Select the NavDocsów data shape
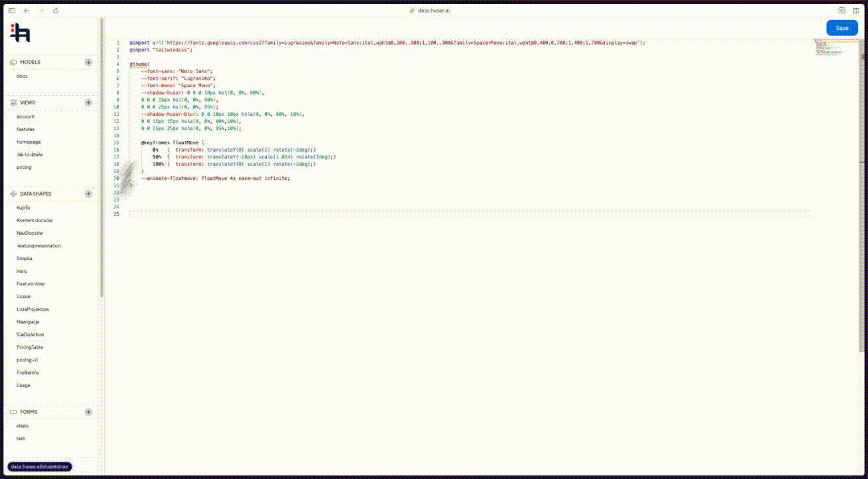Viewport: 868px width, 479px height. pyautogui.click(x=30, y=233)
